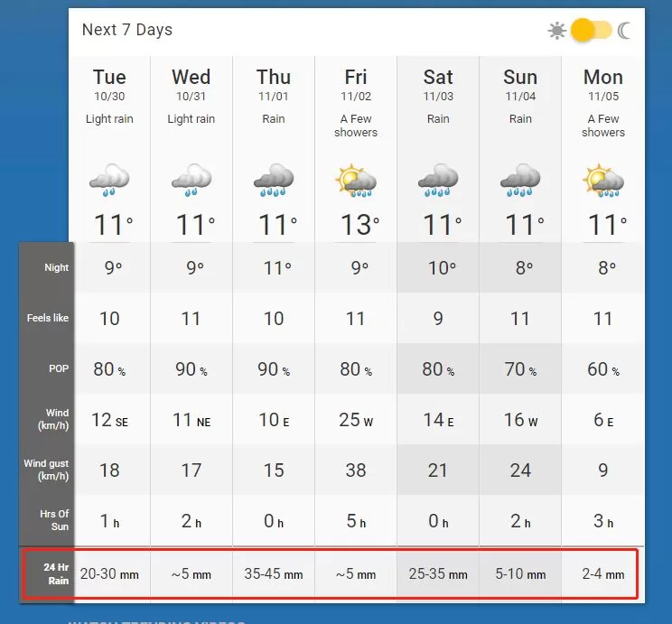This screenshot has width=672, height=624.
Task: Click Saturday's 10° night temperature
Action: [x=442, y=268]
